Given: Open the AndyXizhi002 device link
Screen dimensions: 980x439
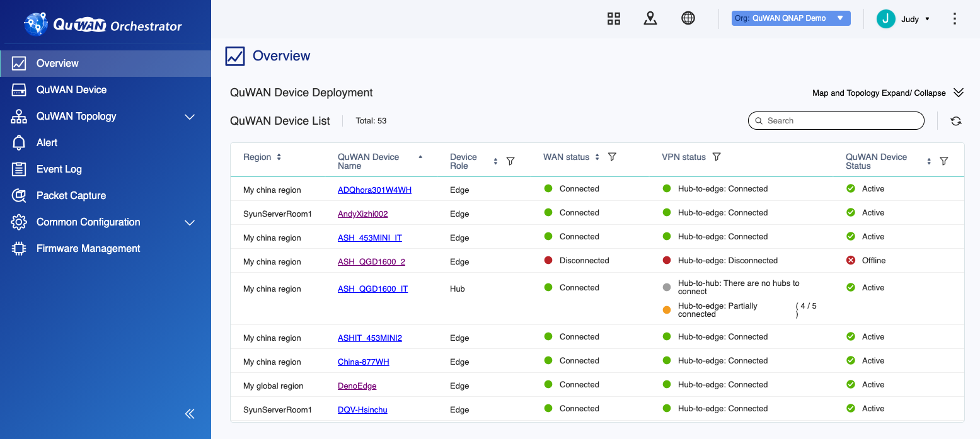Looking at the screenshot, I should pyautogui.click(x=362, y=214).
